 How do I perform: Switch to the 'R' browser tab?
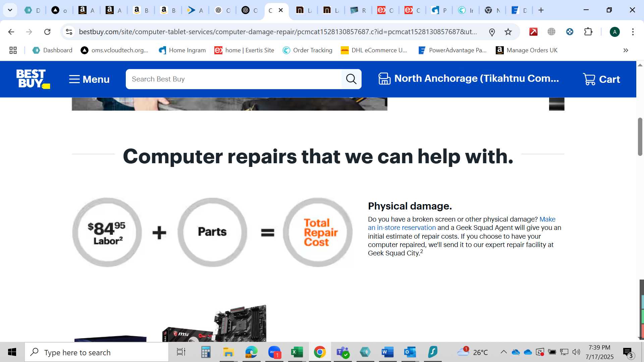[358, 10]
